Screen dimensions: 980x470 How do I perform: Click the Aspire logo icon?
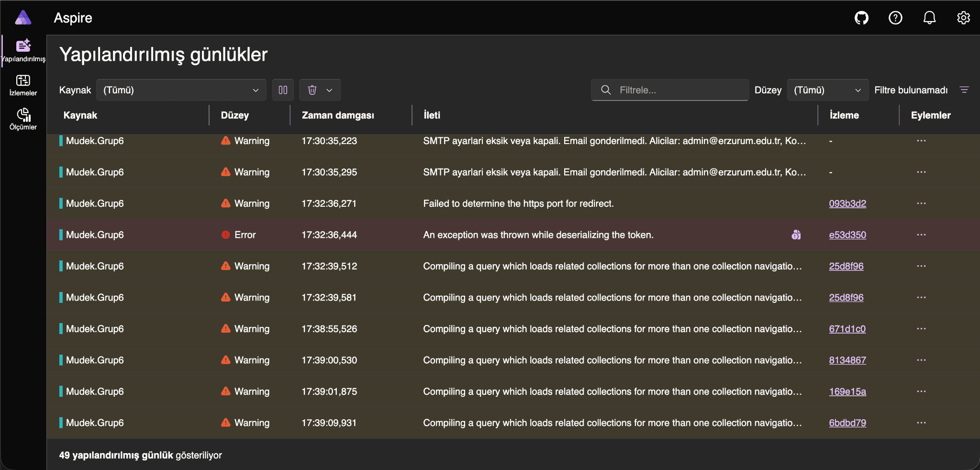coord(23,18)
